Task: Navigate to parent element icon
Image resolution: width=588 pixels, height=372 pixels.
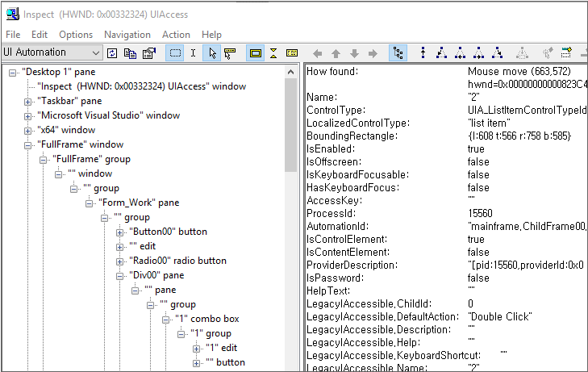Action: [423, 53]
